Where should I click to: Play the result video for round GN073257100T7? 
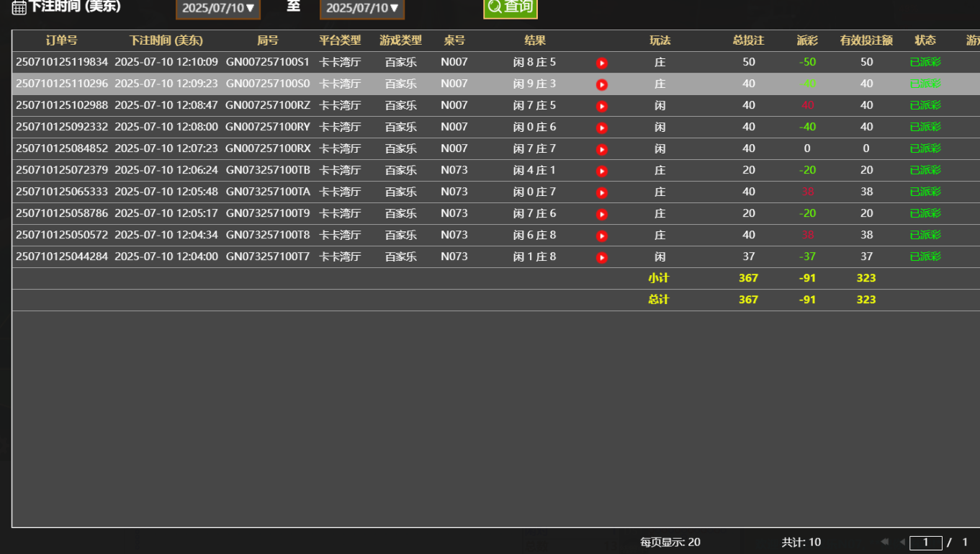[x=601, y=256]
